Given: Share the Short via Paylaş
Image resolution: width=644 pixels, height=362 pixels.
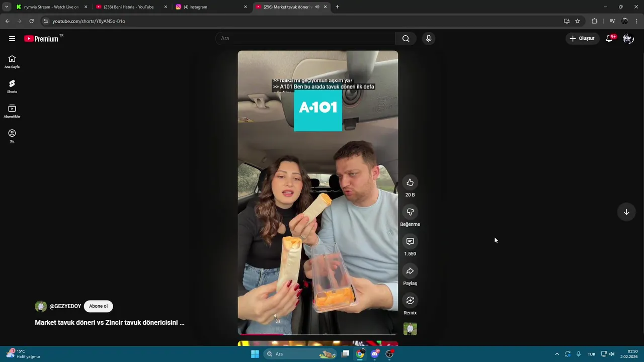Looking at the screenshot, I should pyautogui.click(x=410, y=271).
